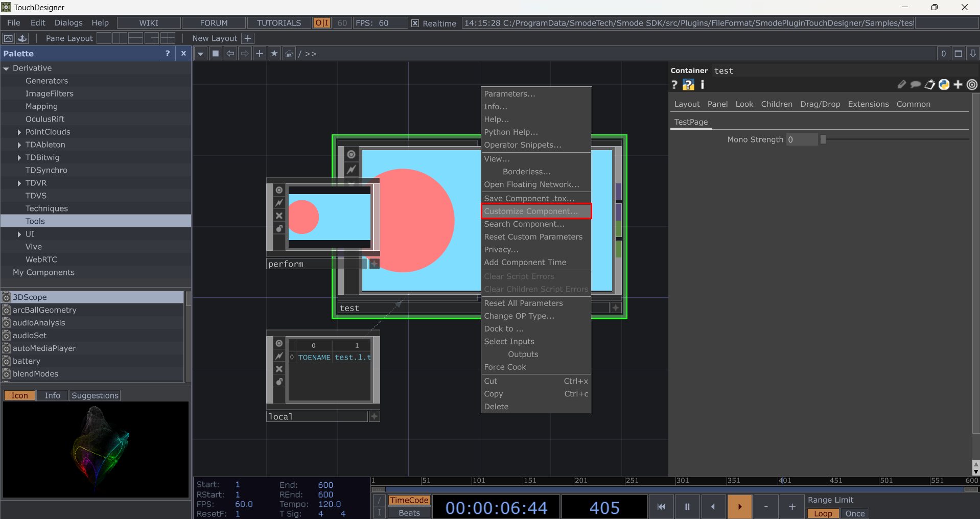
Task: Click the clipboard copy parameters icon
Action: pos(930,85)
